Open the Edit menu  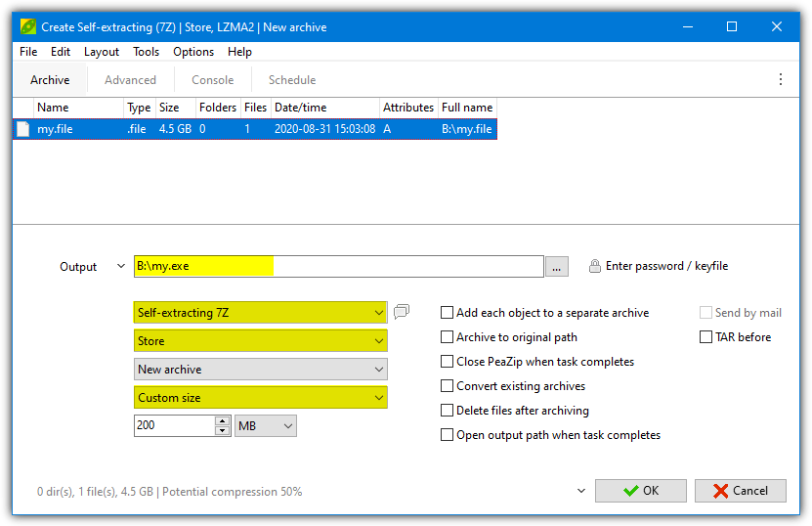[x=61, y=52]
